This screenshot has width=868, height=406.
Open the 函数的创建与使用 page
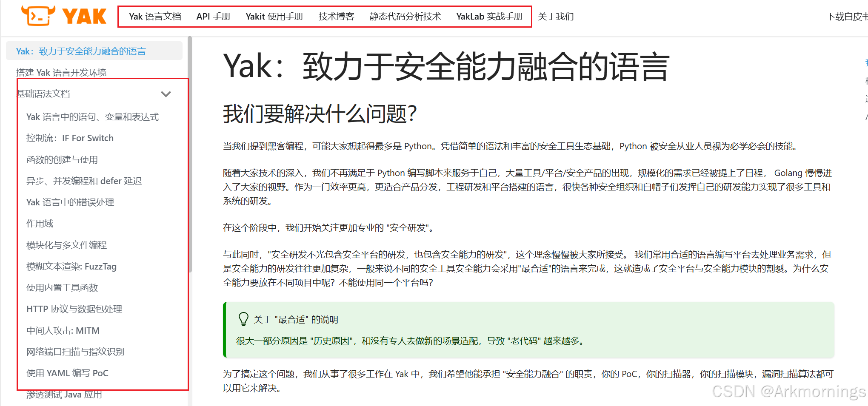click(61, 159)
